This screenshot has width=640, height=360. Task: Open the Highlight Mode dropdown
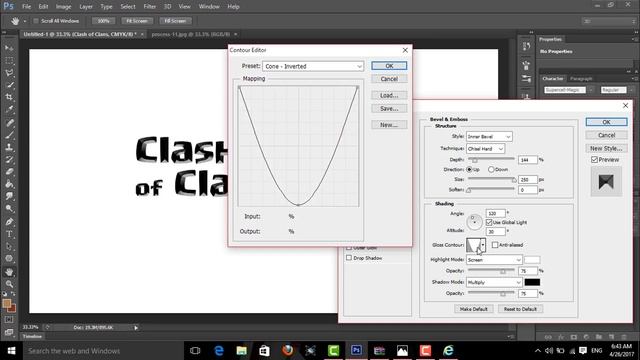[494, 260]
